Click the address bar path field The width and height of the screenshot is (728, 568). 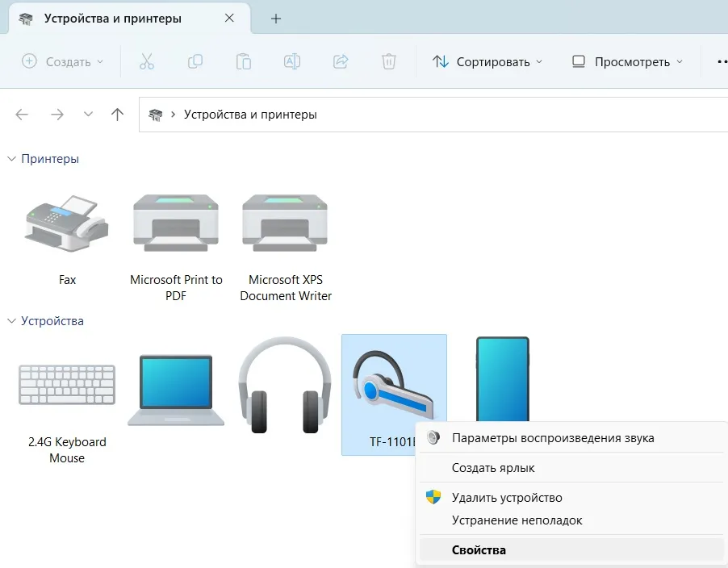coord(433,115)
